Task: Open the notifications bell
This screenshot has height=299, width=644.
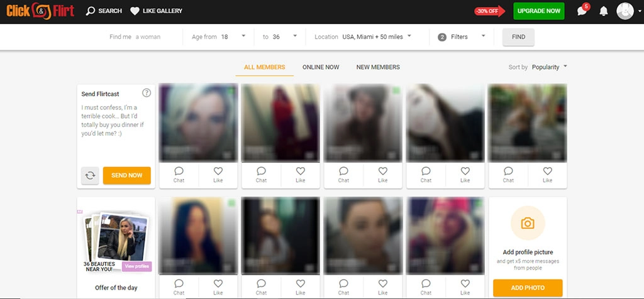Action: click(x=603, y=11)
